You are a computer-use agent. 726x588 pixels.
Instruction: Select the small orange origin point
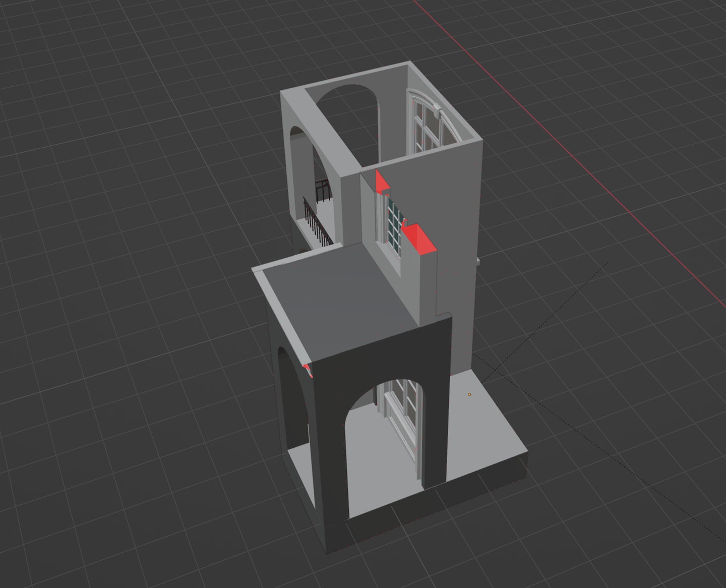click(x=469, y=394)
